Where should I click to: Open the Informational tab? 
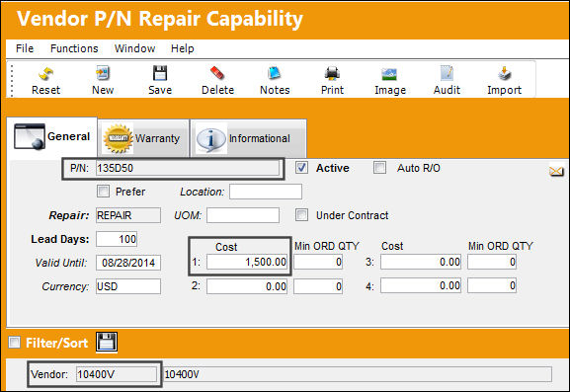tap(248, 138)
